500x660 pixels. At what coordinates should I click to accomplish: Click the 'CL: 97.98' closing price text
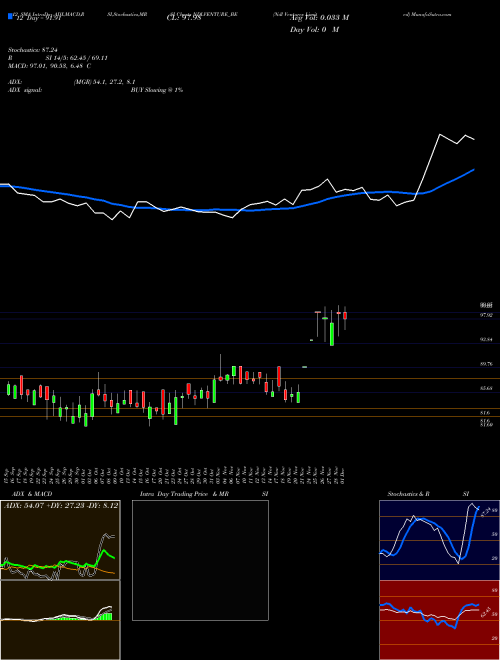pyautogui.click(x=184, y=18)
